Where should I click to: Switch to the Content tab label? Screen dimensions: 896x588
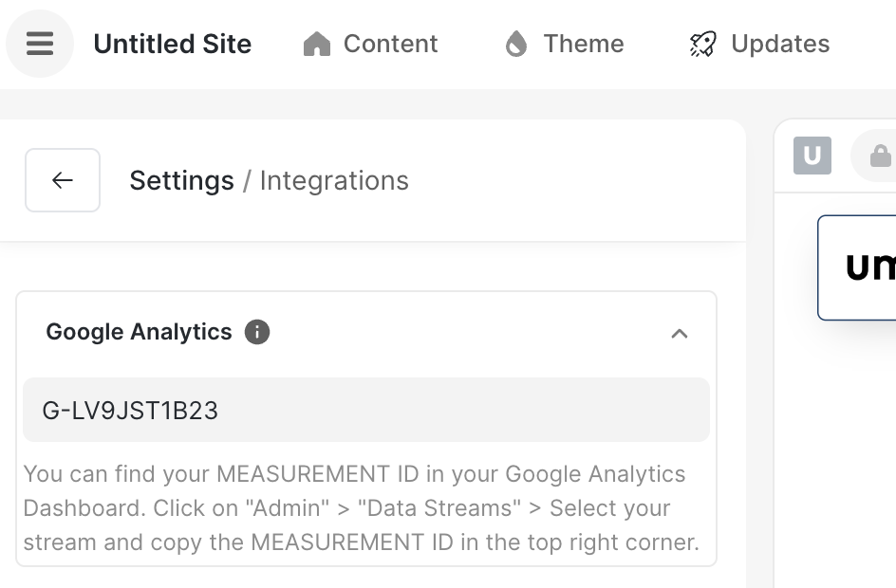[x=390, y=45]
